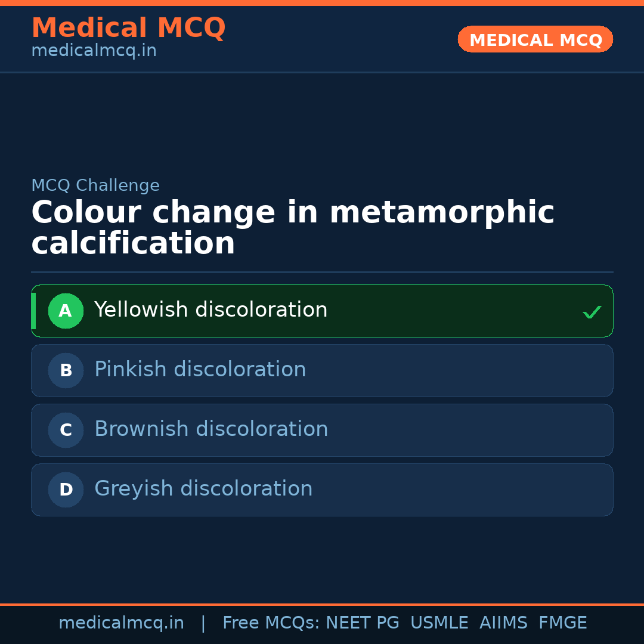Viewport: 644px width, 644px height.
Task: Click the circular 'C' badge icon
Action: 66,430
